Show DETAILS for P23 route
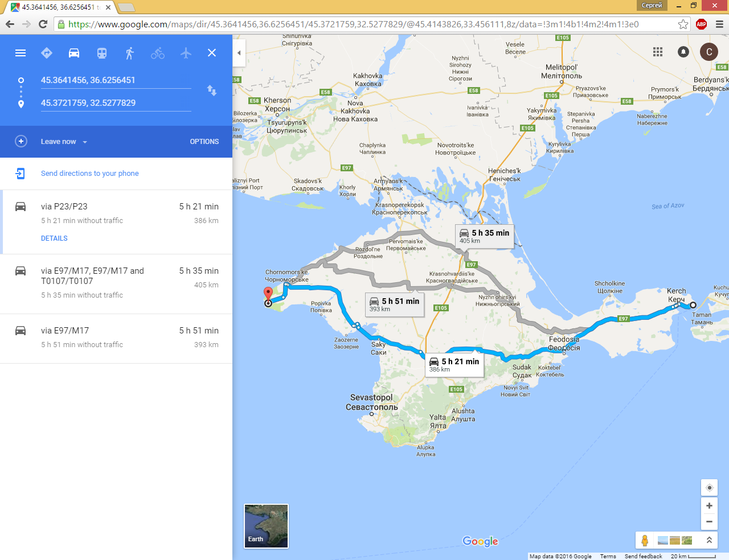 (54, 238)
